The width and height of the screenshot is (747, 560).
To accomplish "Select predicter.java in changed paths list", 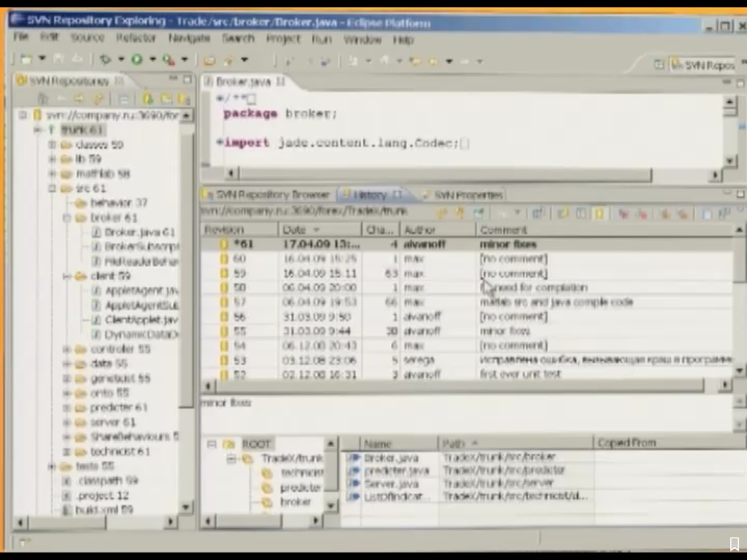I will [x=396, y=470].
